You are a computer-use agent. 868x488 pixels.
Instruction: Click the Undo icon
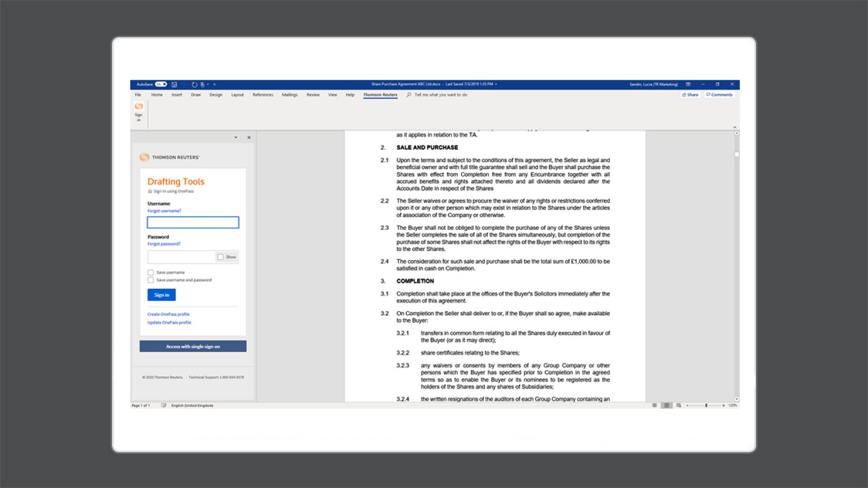[x=184, y=84]
